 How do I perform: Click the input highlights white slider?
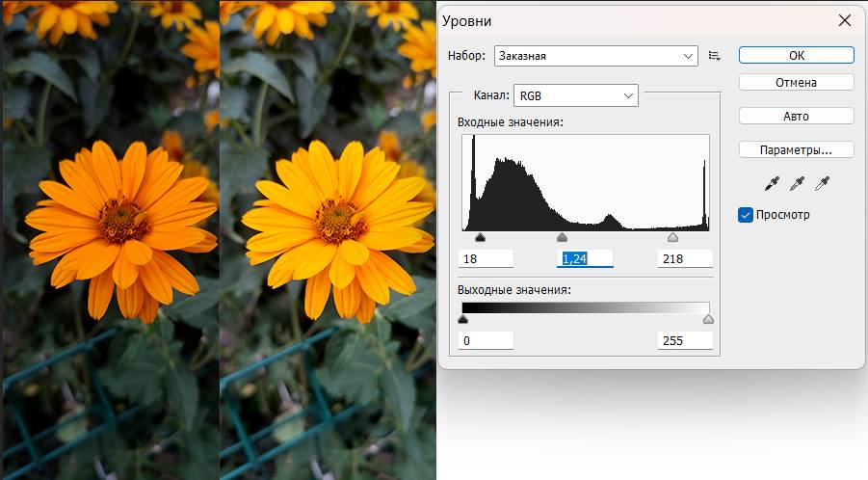click(x=672, y=237)
